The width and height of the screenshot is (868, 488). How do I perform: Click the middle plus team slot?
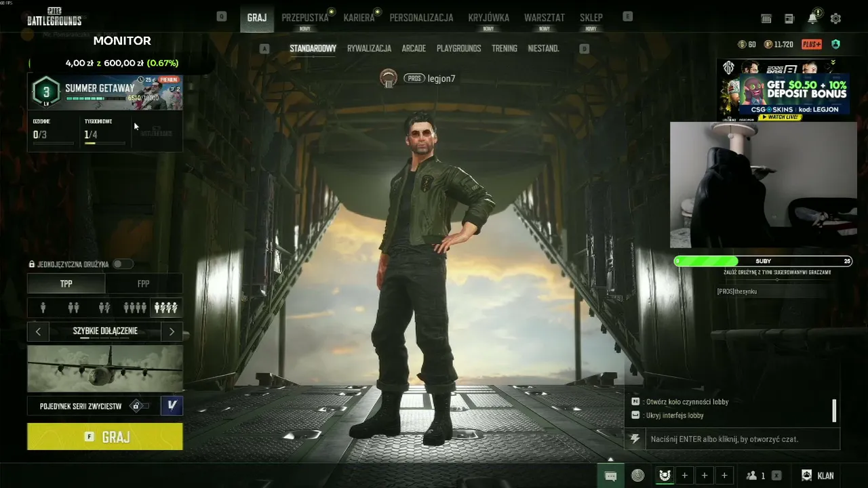pyautogui.click(x=705, y=475)
